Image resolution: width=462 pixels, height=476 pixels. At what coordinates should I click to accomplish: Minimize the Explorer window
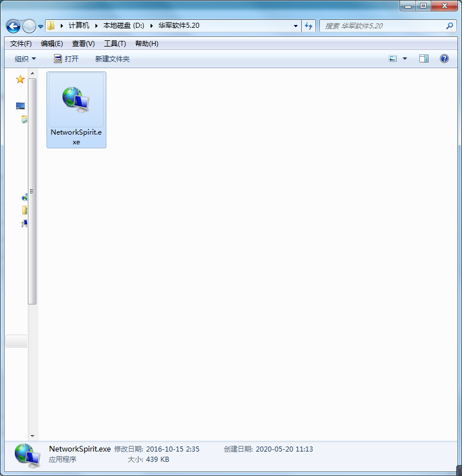tap(407, 6)
